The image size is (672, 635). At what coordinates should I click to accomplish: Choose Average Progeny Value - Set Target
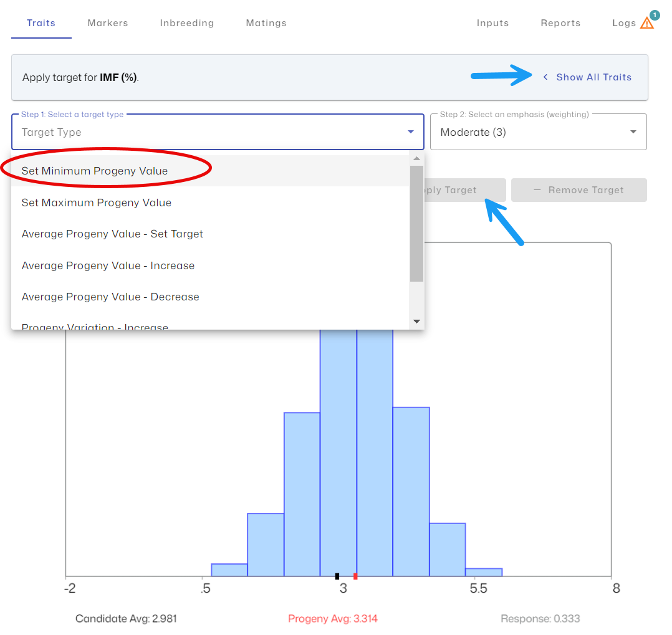click(x=112, y=234)
